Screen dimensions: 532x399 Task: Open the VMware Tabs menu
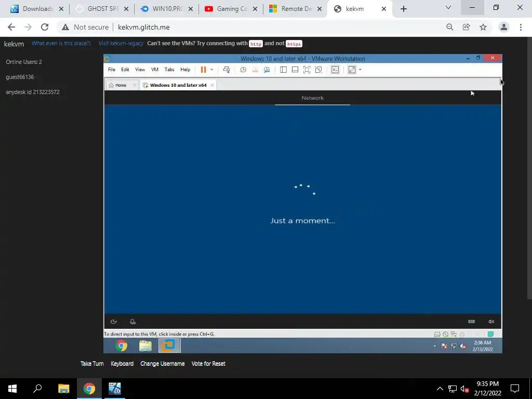click(169, 70)
